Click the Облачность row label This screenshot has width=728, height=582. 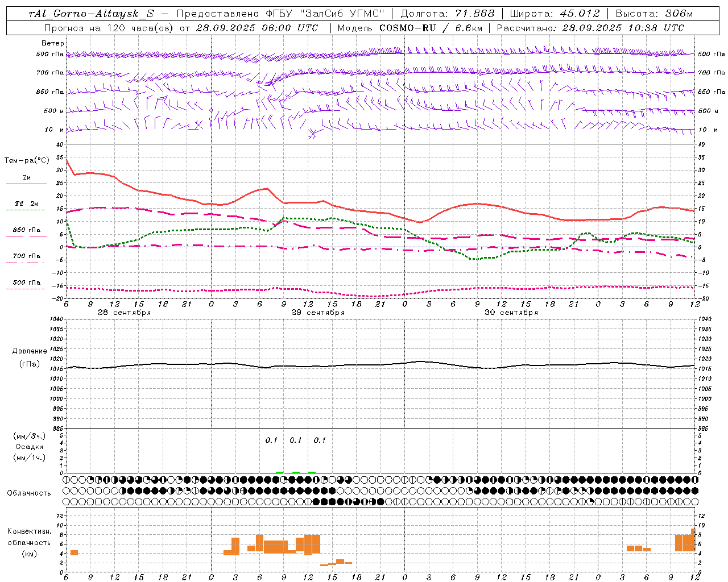(29, 493)
